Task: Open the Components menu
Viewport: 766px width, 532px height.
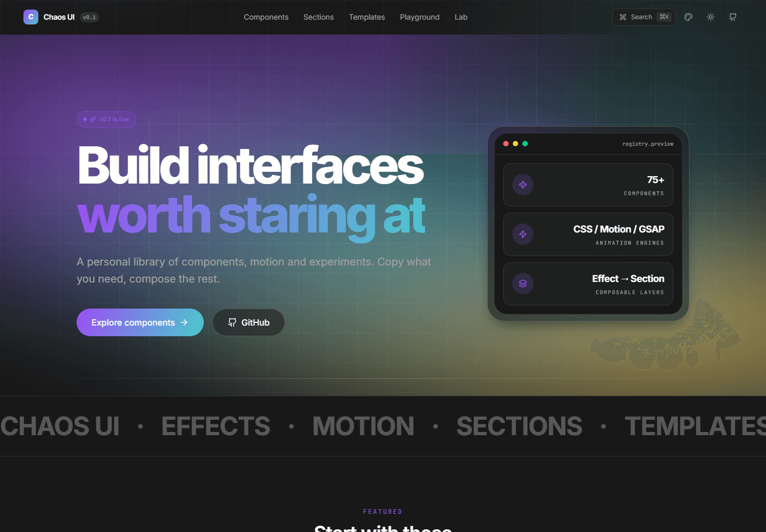Action: (x=266, y=17)
